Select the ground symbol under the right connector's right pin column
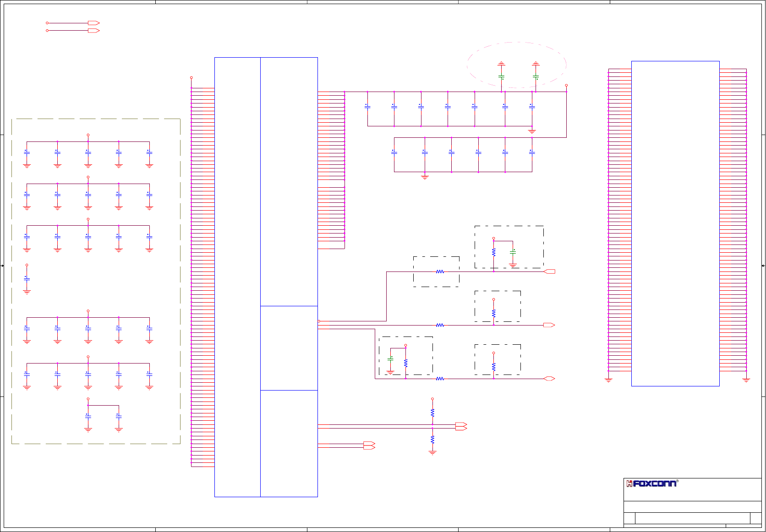Screen dimensions: 766x532 (746, 380)
